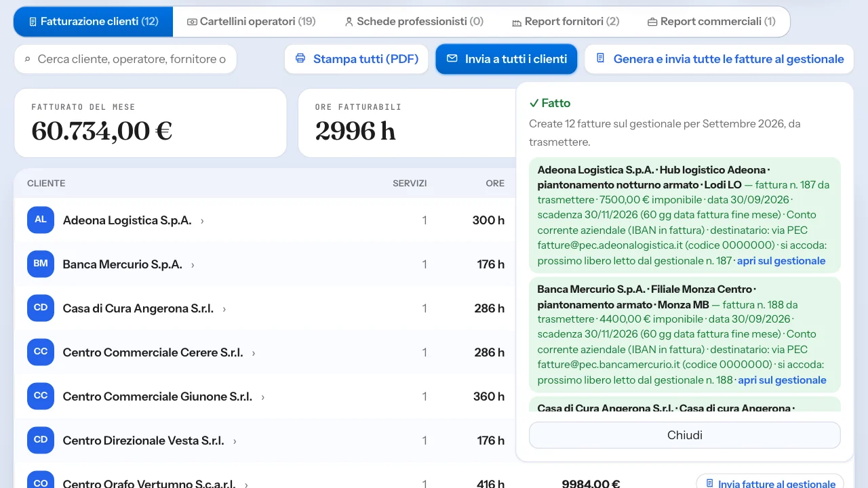
Task: Click the factory icon on Report fornitori tab
Action: (x=517, y=22)
